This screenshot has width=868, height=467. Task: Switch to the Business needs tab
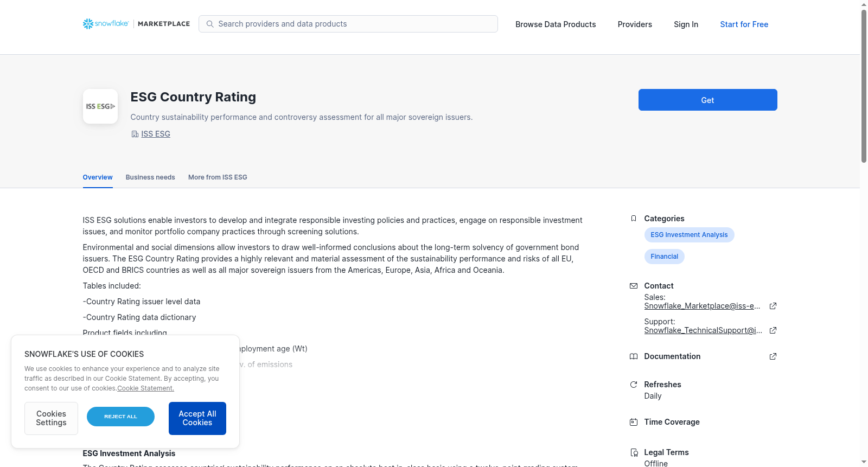point(150,177)
